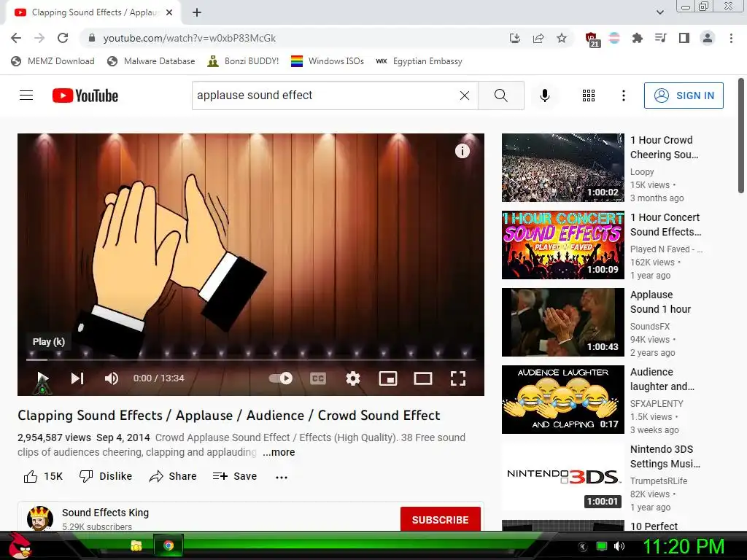
Task: Go back to the previous page
Action: point(16,38)
